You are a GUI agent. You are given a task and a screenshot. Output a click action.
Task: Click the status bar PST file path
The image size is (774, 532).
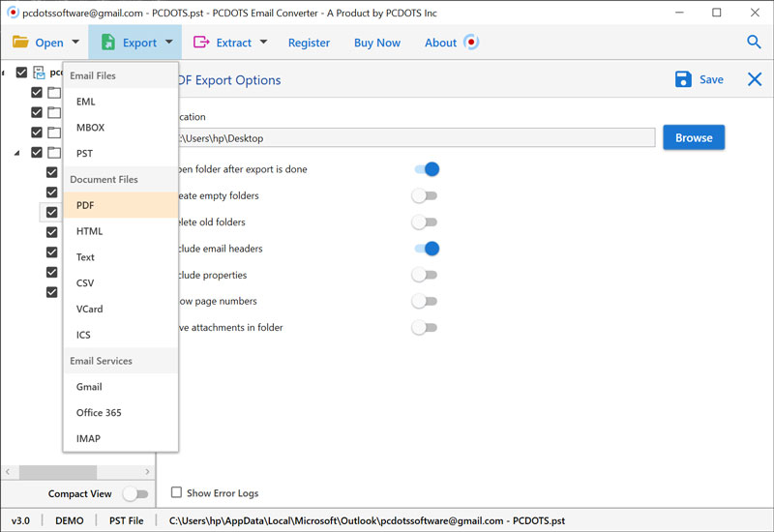coord(367,520)
